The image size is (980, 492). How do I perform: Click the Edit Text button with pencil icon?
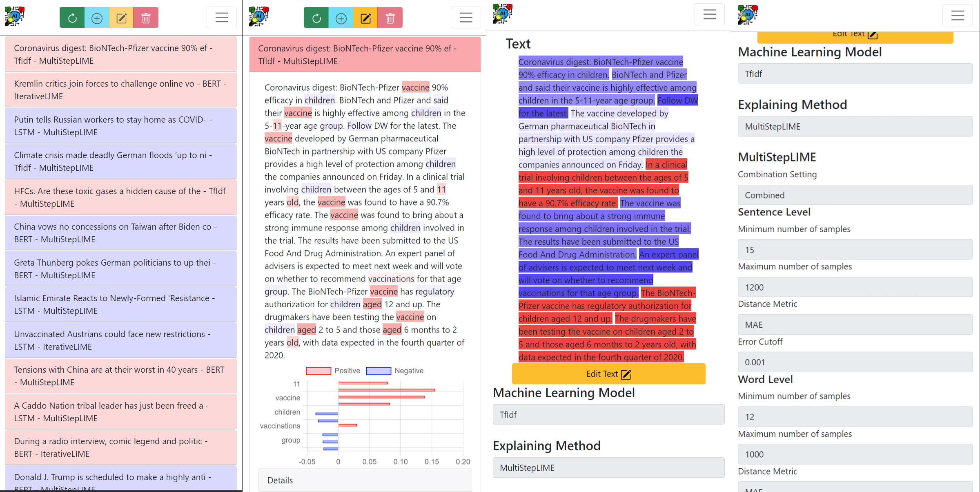(609, 374)
